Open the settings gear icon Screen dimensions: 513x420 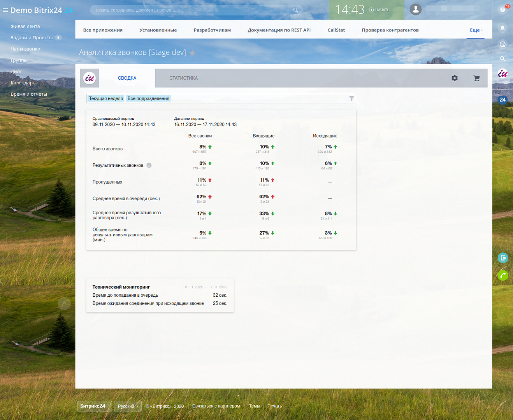click(454, 78)
